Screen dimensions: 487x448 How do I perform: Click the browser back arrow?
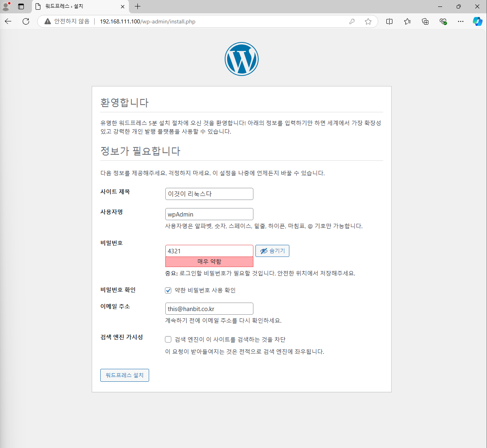coord(8,21)
